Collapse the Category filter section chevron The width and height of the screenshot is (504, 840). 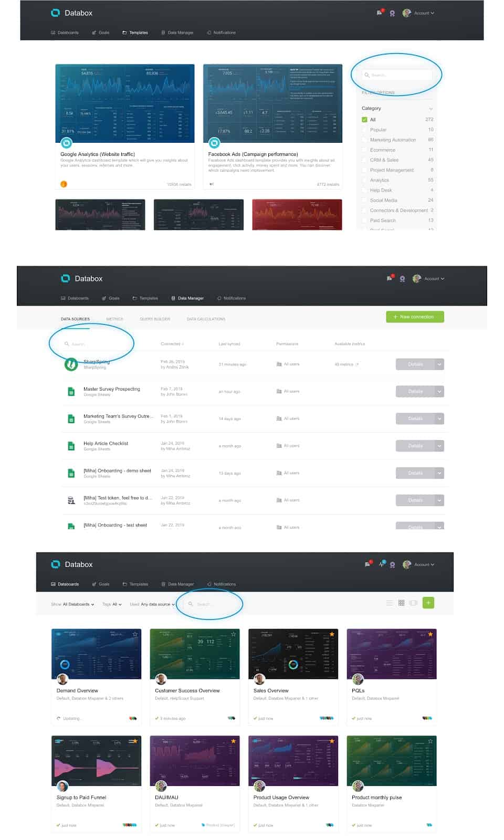point(430,109)
